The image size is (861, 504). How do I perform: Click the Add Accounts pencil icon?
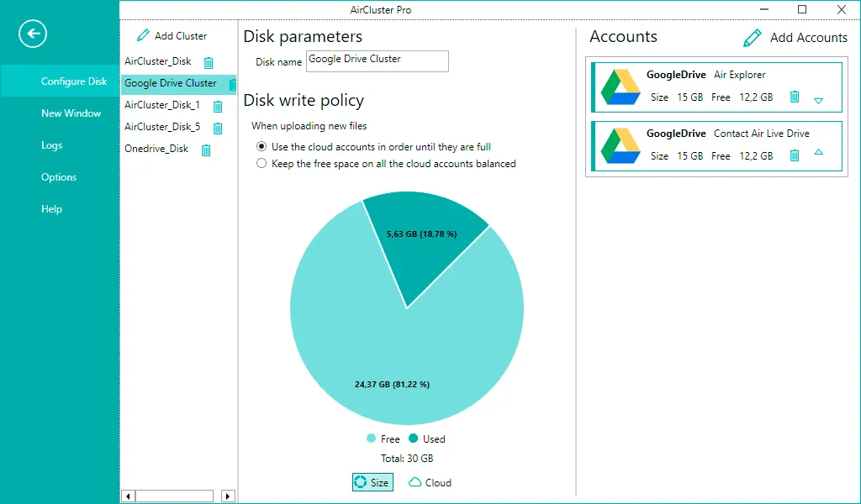coord(753,38)
